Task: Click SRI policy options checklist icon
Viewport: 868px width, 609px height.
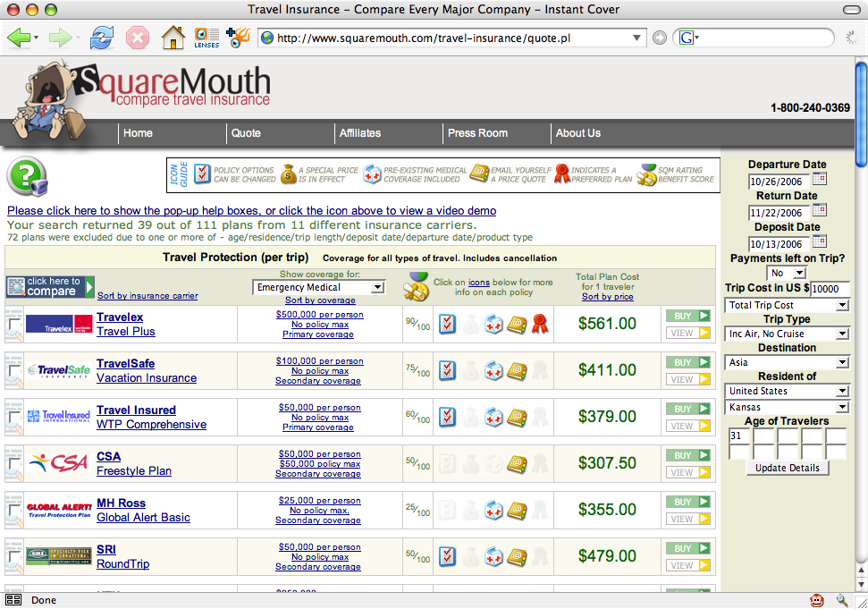Action: (x=447, y=556)
